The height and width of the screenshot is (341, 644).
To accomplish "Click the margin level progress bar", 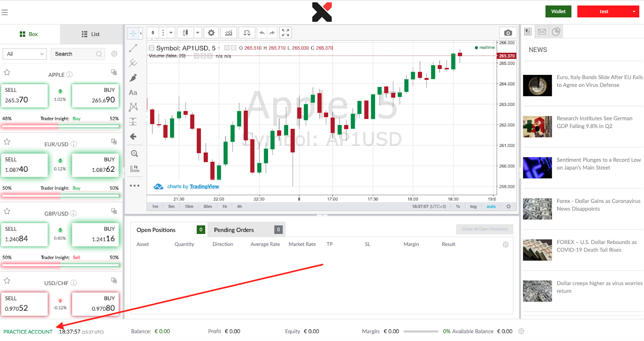I will (x=421, y=331).
